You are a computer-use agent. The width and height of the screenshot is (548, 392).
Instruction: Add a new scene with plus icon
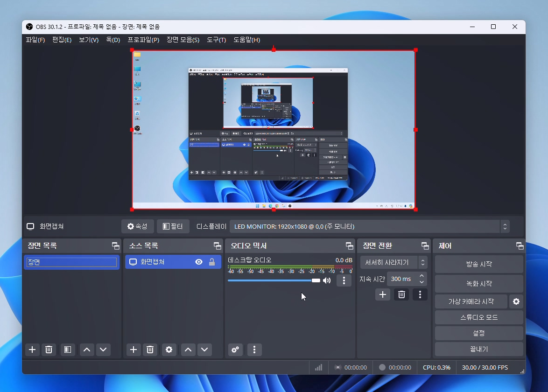coord(32,350)
